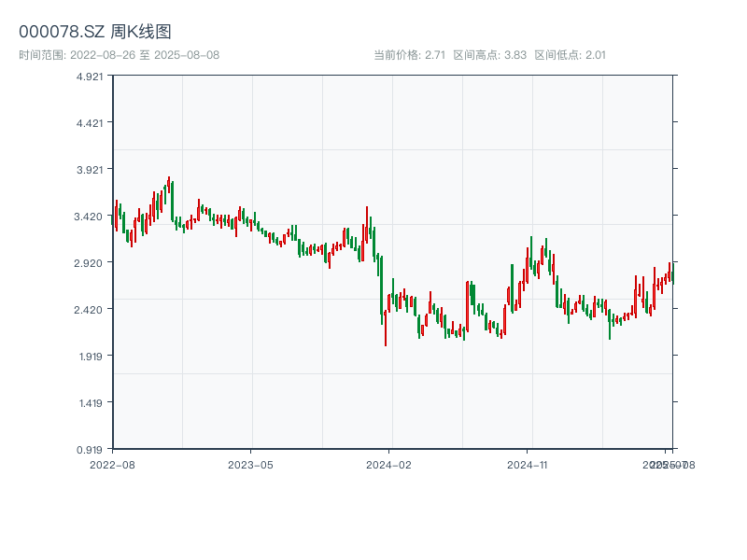This screenshot has width=747, height=560.
Task: Click the 2024-11 x-axis date label
Action: coord(527,464)
